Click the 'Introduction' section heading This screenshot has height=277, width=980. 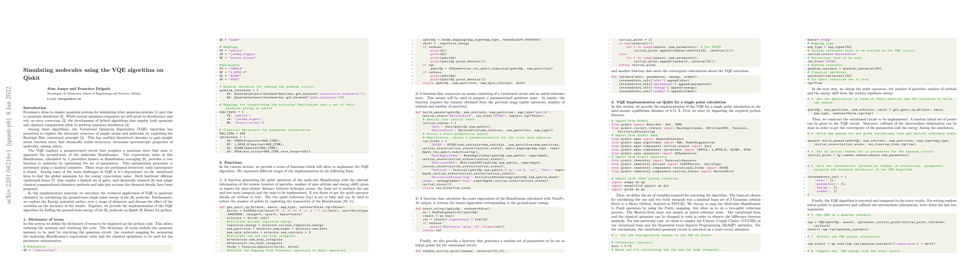(x=35, y=108)
